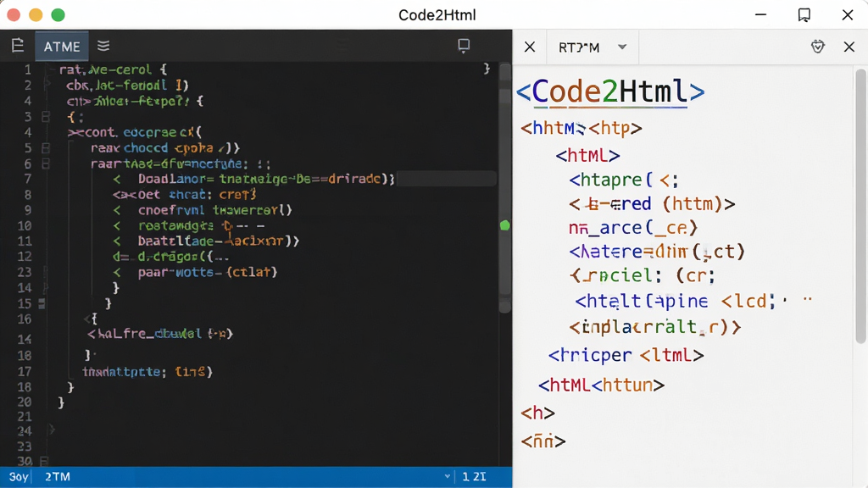This screenshot has width=868, height=488.
Task: Click the macOS green zoom button
Action: click(58, 15)
